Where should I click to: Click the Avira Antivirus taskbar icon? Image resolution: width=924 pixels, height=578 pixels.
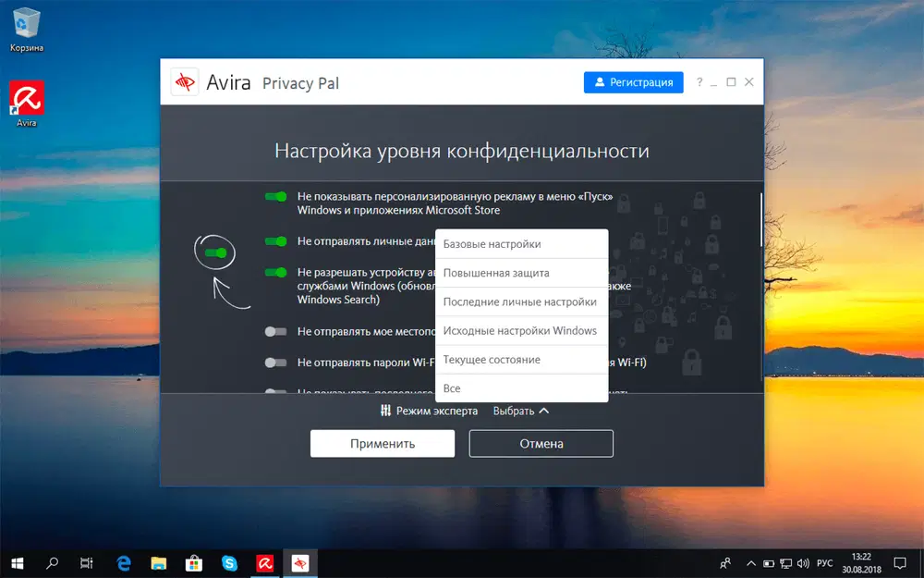pos(264,562)
